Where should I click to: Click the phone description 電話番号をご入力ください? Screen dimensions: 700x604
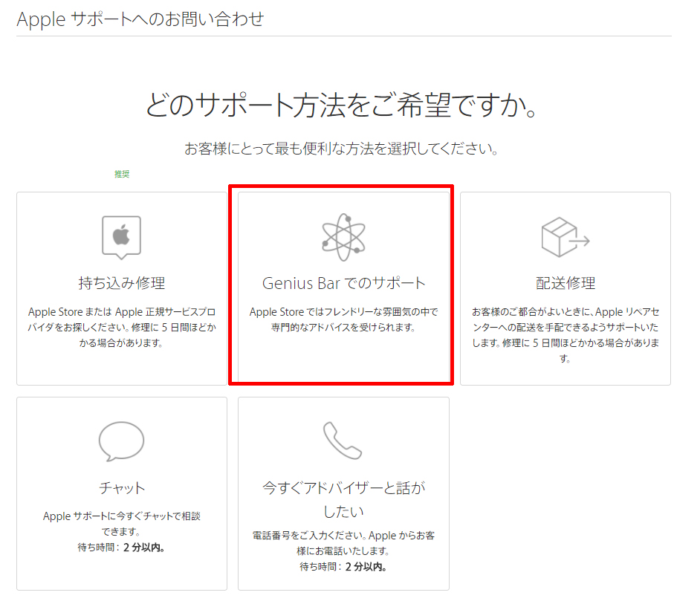343,543
